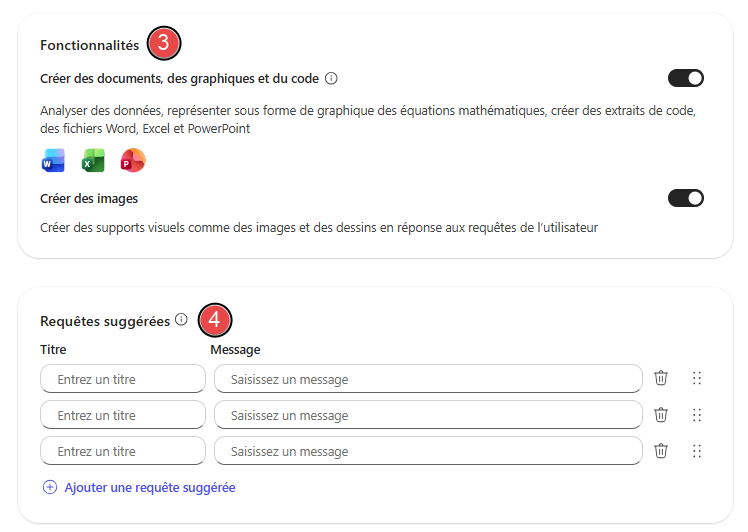The image size is (748, 532).
Task: Open info icon beside Requêtes suggérées
Action: (181, 319)
